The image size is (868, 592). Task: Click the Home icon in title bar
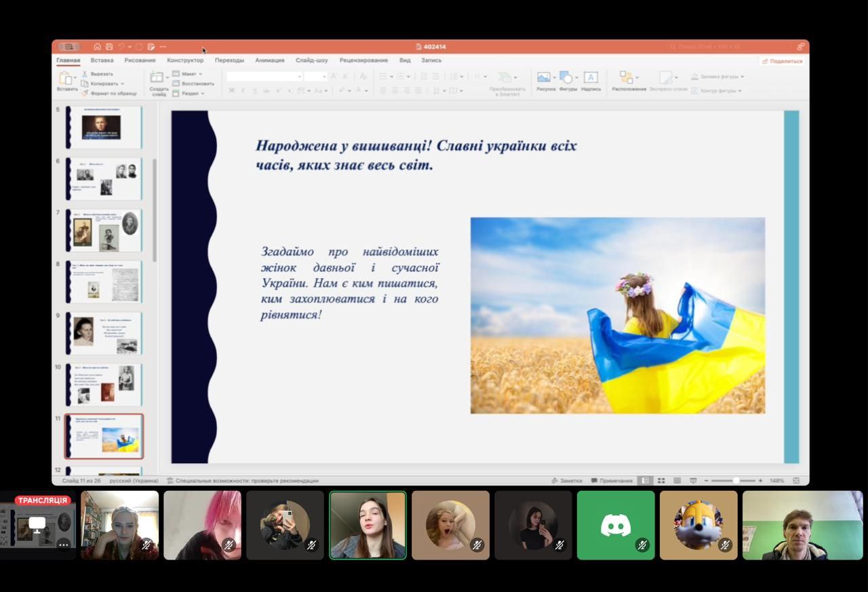[97, 47]
